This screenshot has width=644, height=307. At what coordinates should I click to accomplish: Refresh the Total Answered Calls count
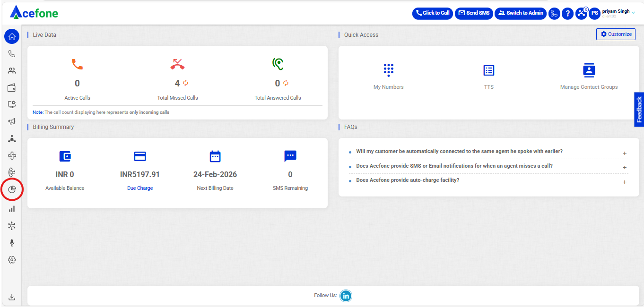[x=286, y=83]
